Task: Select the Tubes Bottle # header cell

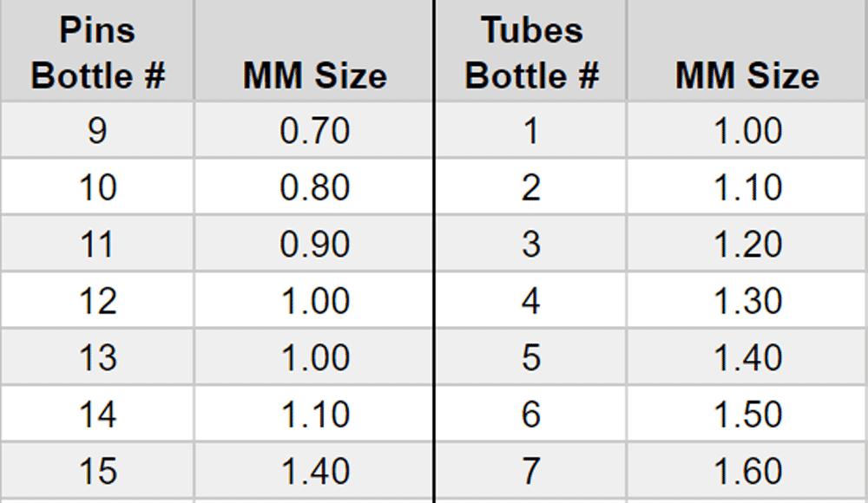Action: (x=531, y=53)
